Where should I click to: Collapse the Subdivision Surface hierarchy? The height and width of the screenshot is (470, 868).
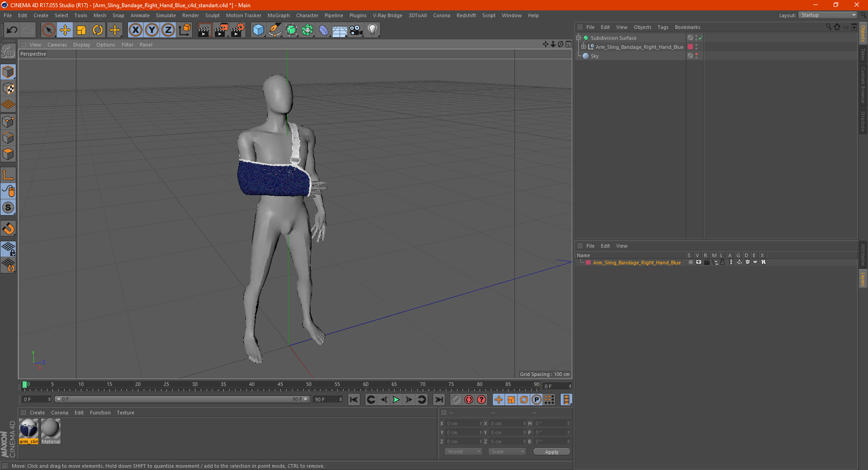578,38
